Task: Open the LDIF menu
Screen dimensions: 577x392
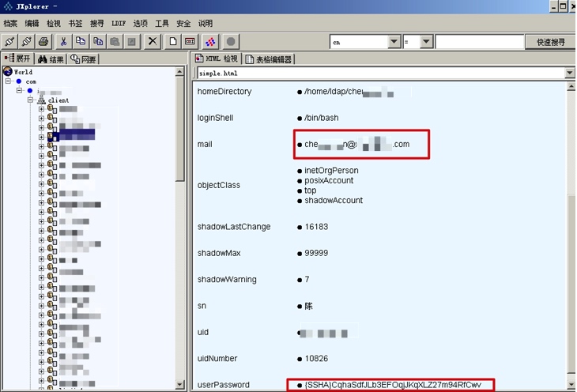Action: click(x=118, y=24)
